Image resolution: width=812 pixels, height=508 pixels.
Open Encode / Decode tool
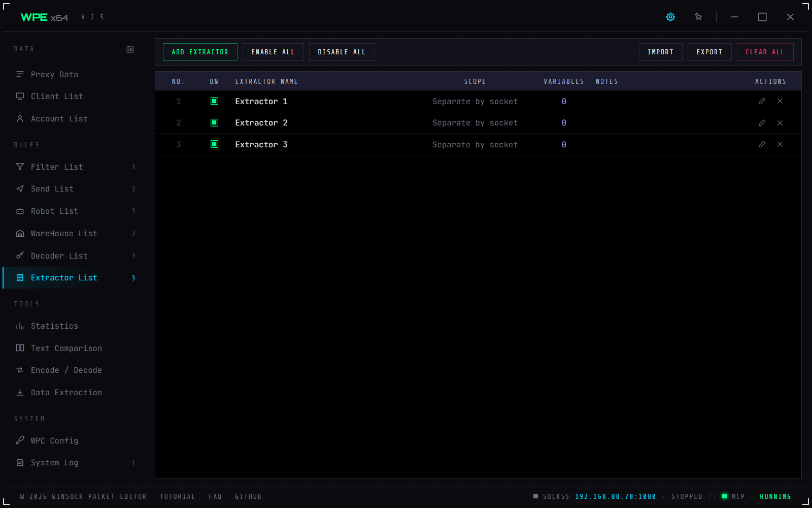tap(75, 370)
